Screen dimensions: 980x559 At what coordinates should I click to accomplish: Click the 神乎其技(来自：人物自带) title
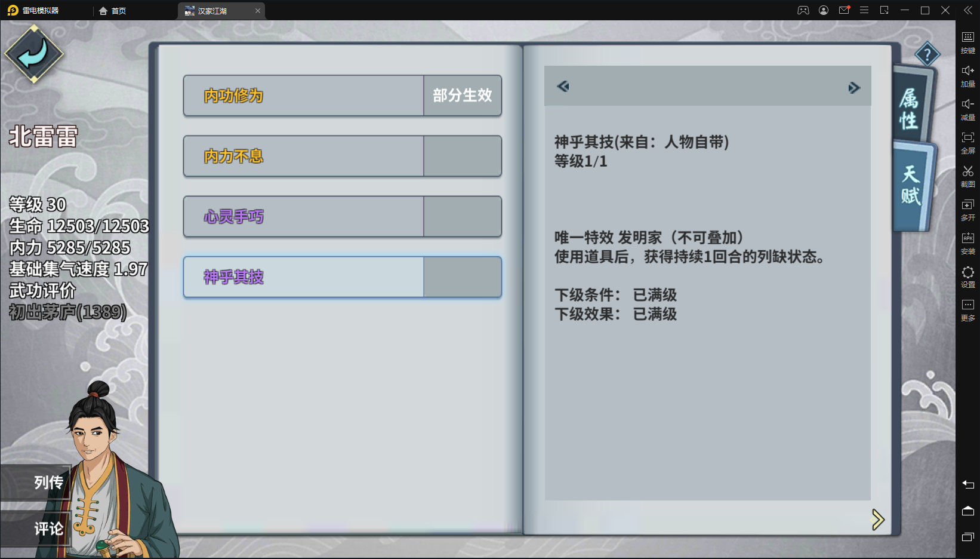tap(642, 142)
